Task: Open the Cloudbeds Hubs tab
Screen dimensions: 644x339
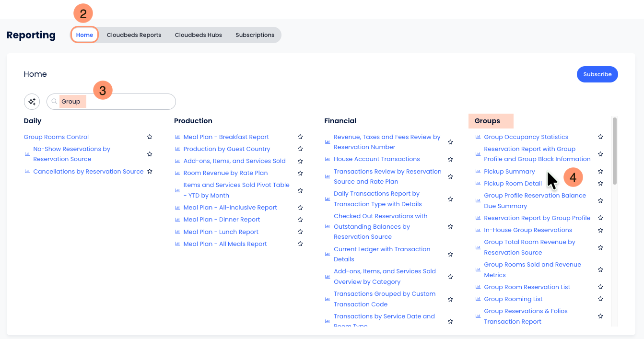Action: 199,35
